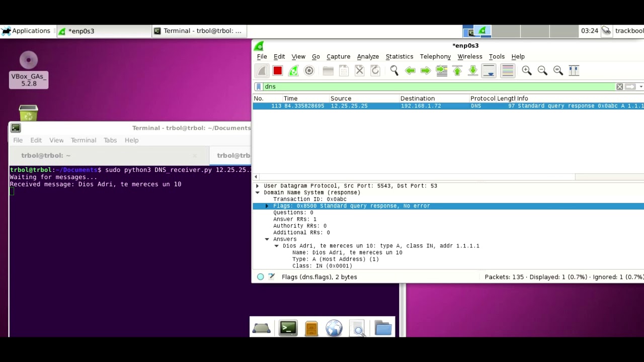Zoom out the main window text
Image resolution: width=644 pixels, height=362 pixels.
(542, 71)
